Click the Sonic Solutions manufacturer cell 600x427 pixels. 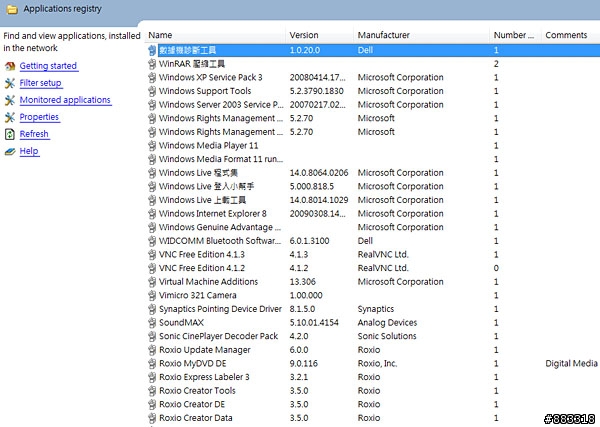coord(387,336)
